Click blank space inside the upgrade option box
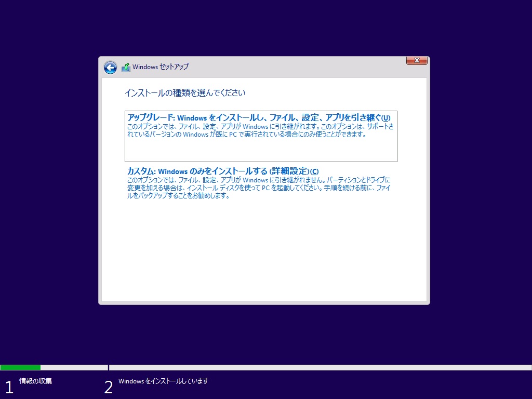Screen dimensions: 532x399 (x=260, y=151)
